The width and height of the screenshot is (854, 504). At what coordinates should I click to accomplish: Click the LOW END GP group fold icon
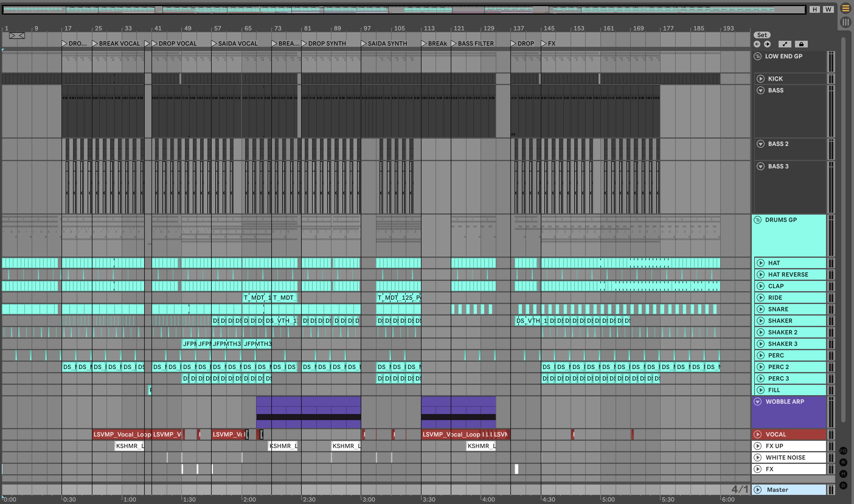[758, 56]
